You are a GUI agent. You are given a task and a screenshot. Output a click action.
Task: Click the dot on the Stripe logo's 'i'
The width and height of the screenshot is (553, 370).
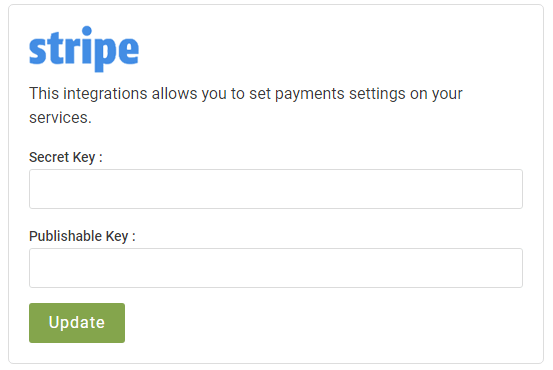(x=87, y=32)
